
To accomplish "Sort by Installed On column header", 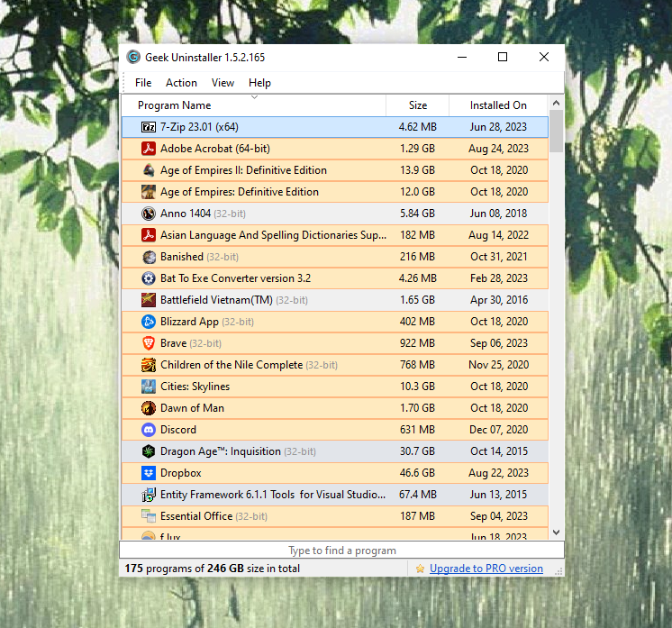I will tap(498, 105).
